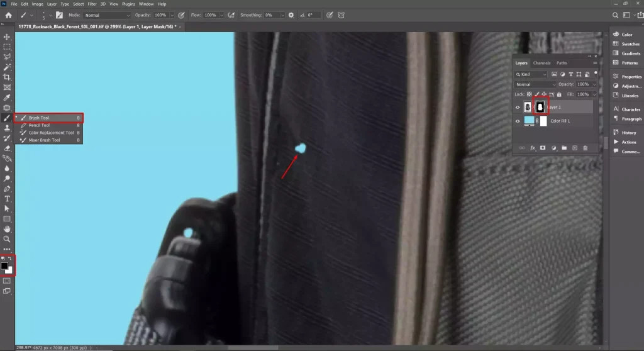Click the search icon at top right

pos(615,15)
